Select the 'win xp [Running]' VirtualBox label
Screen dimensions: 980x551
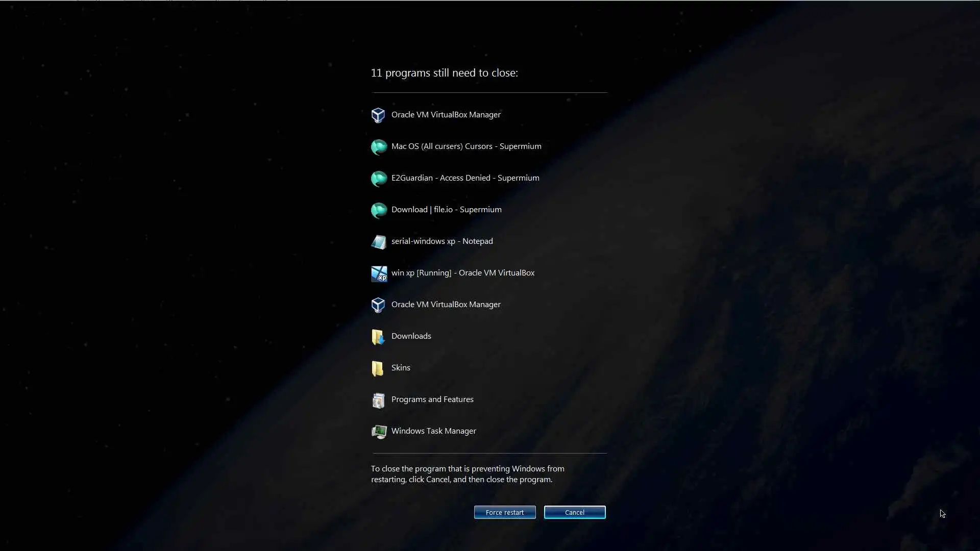[x=462, y=273]
